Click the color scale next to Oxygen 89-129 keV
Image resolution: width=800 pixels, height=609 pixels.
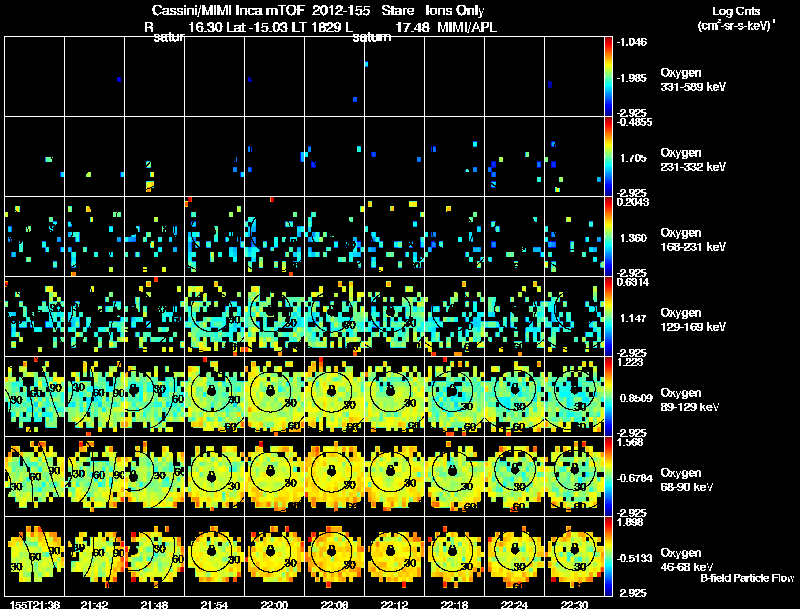coord(608,396)
